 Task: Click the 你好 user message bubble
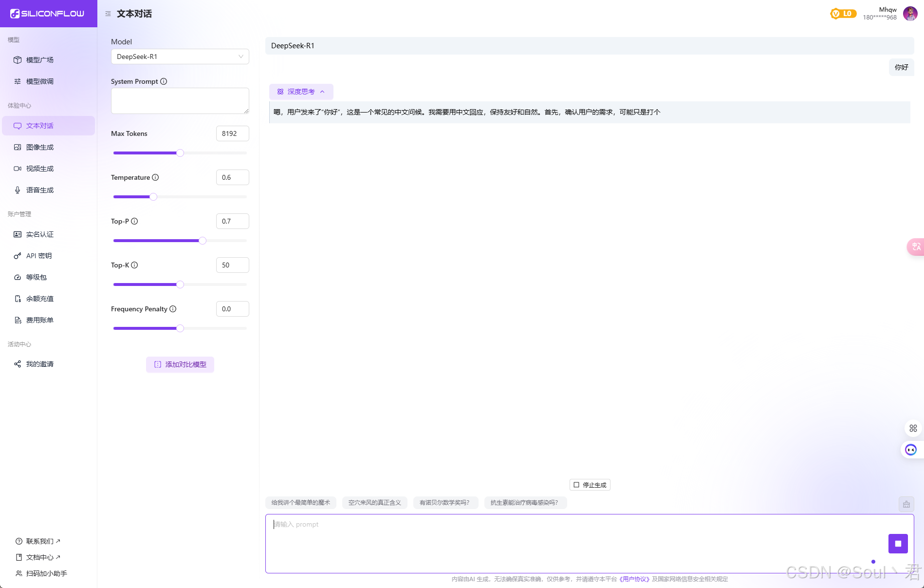(x=902, y=67)
